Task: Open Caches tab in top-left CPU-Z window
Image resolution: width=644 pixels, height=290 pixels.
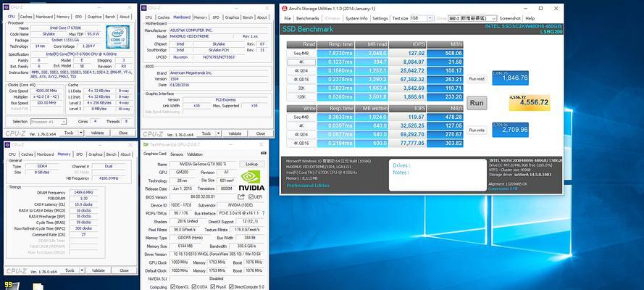Action: click(x=26, y=17)
